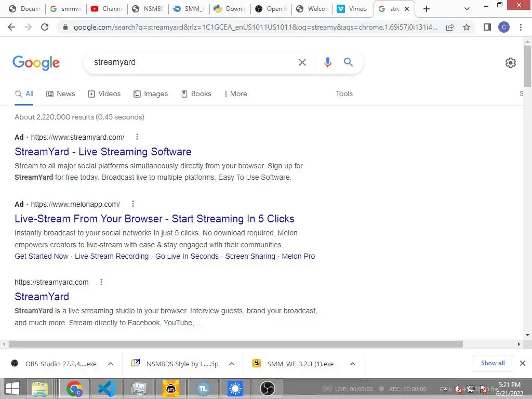Open the Chrome side panel icon

click(x=487, y=27)
